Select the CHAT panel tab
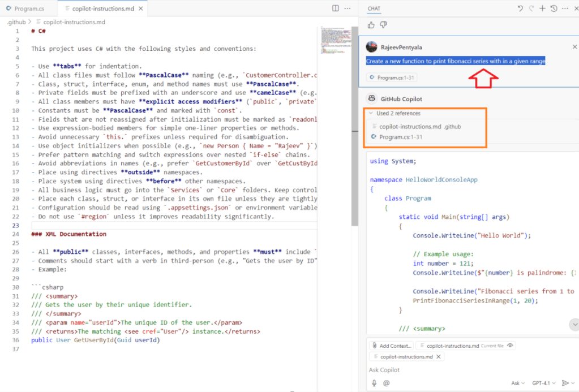579x392 pixels. (374, 8)
